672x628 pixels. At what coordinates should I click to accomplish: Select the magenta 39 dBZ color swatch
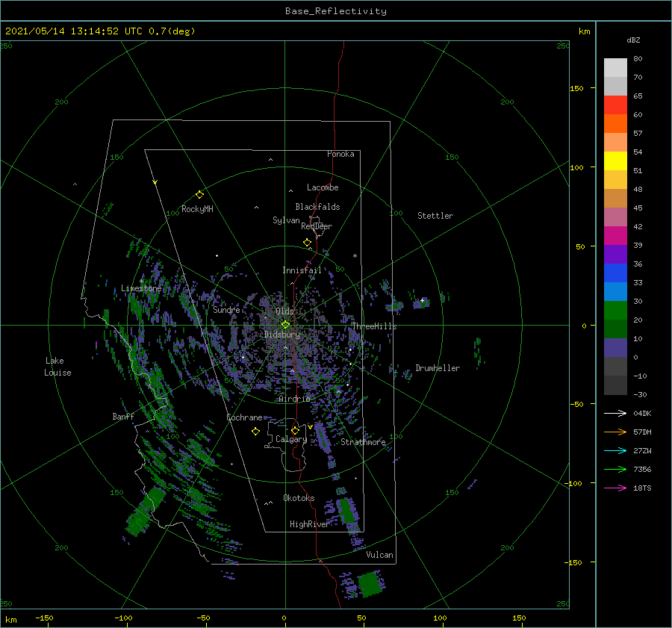[615, 235]
